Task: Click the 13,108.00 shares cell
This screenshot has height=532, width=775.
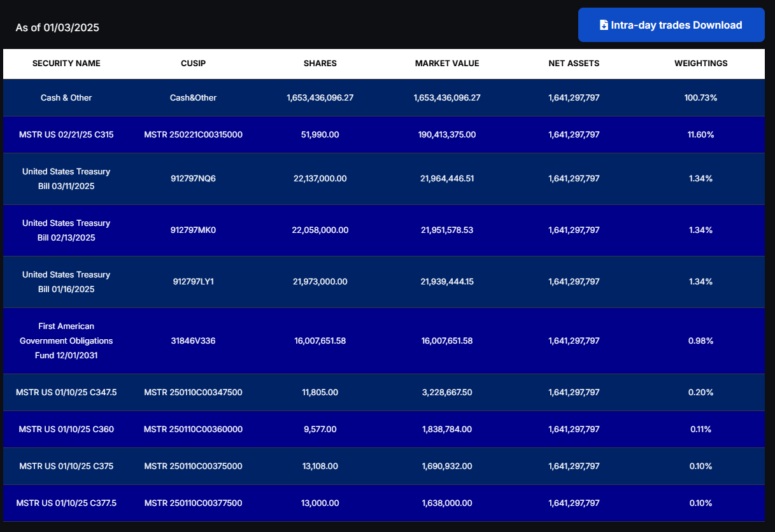Action: (320, 466)
